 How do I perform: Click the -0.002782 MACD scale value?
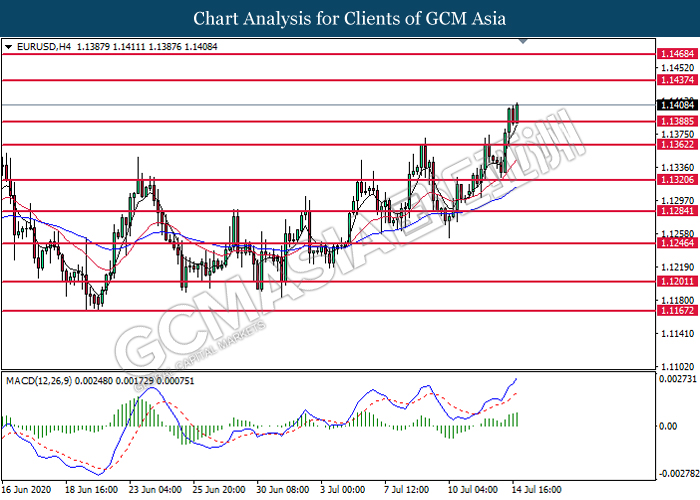pyautogui.click(x=678, y=473)
